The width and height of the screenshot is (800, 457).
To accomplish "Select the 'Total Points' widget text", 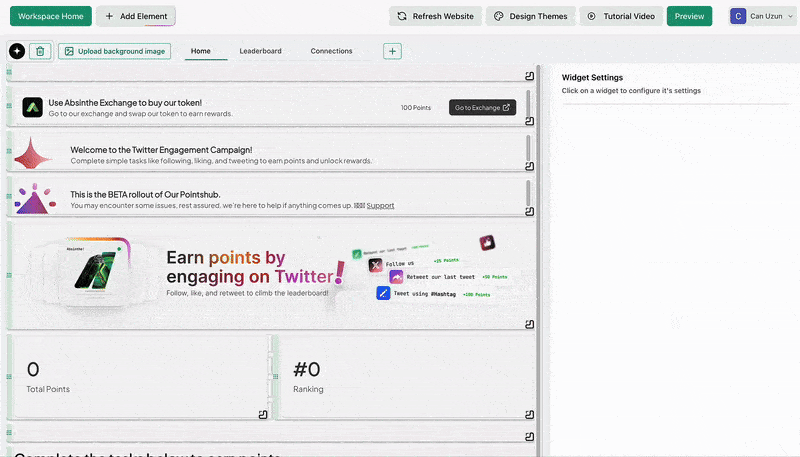I will 48,389.
